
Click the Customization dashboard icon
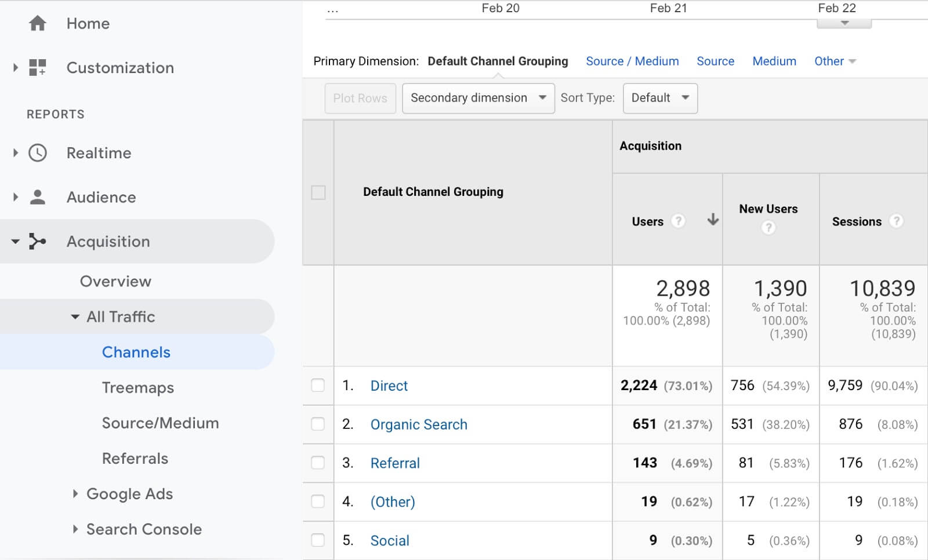coord(38,68)
